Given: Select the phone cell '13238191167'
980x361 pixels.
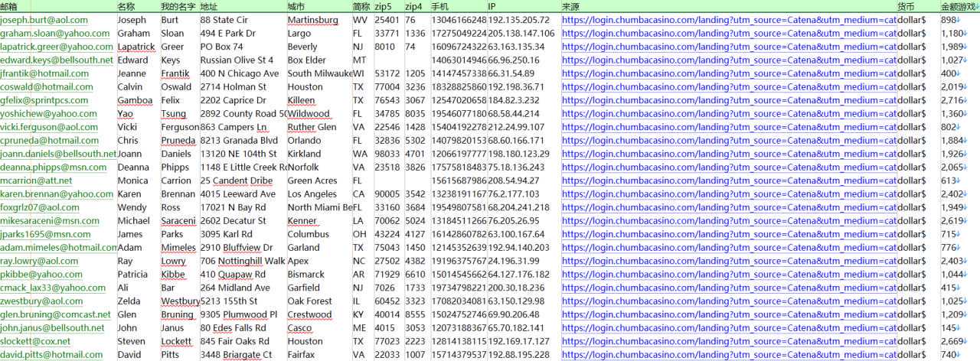Looking at the screenshot, I should [459, 194].
